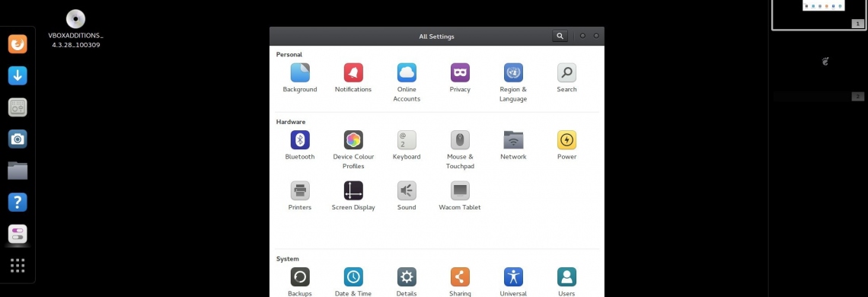Screen dimensions: 868x297
Task: Open the grey keypad dock icon
Action: pyautogui.click(x=18, y=107)
